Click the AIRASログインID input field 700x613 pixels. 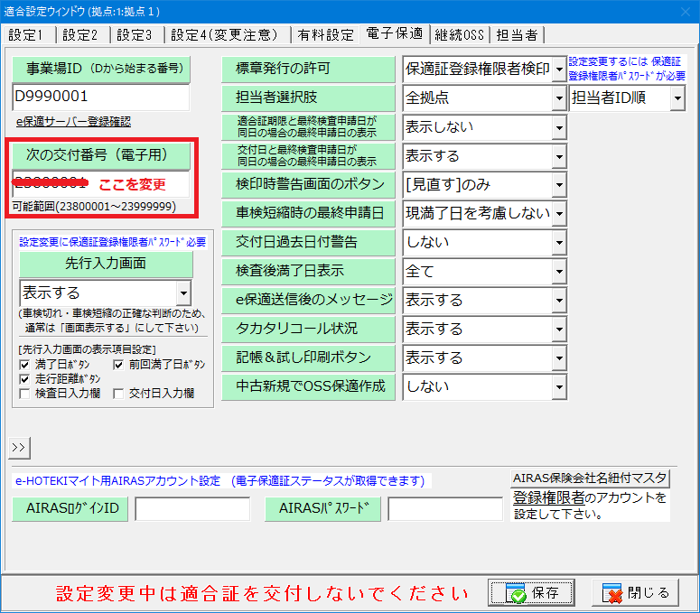click(x=192, y=509)
